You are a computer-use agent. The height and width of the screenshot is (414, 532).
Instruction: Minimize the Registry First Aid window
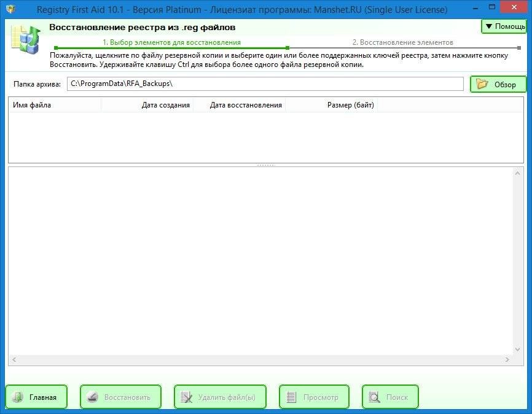pyautogui.click(x=475, y=8)
